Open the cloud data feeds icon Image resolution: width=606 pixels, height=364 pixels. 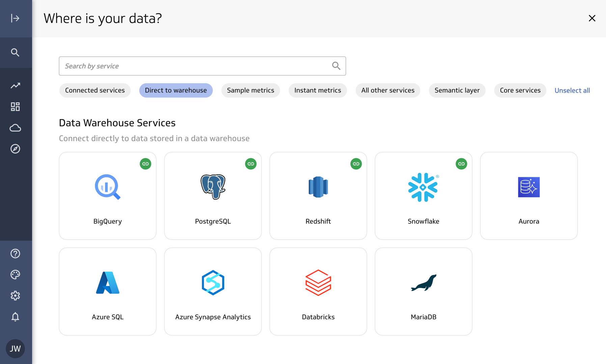pos(15,128)
